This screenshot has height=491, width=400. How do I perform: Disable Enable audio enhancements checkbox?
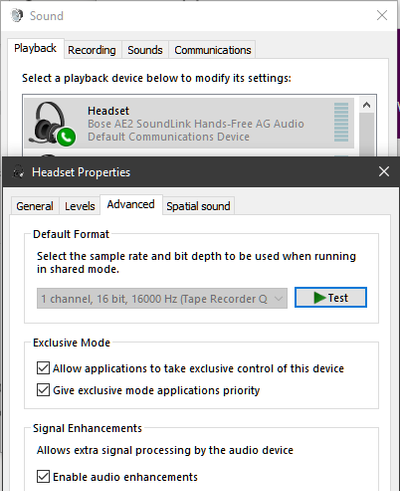pyautogui.click(x=43, y=476)
